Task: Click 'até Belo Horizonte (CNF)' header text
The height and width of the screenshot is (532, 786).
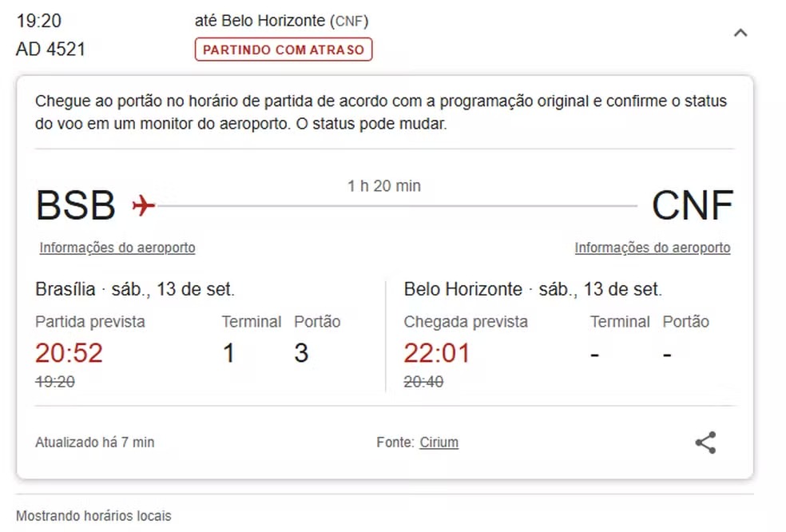Action: point(281,21)
